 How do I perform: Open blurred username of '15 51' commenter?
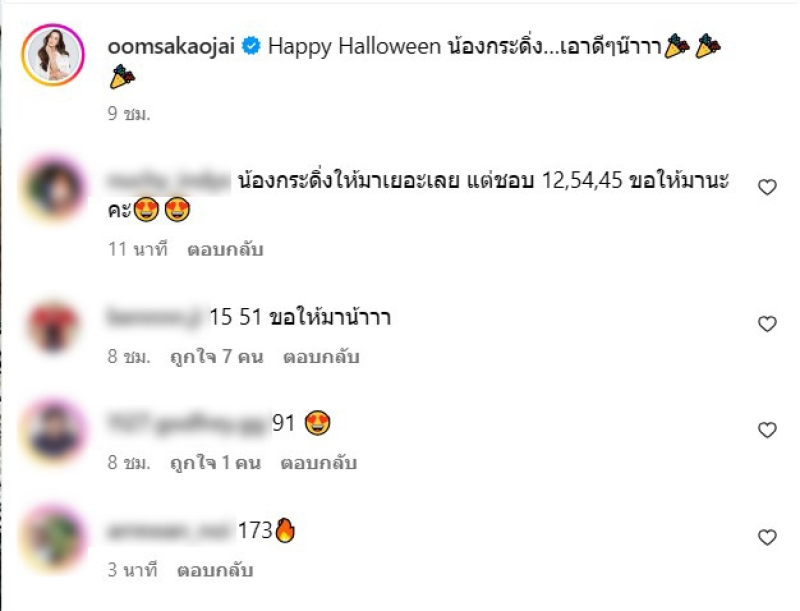pyautogui.click(x=155, y=317)
